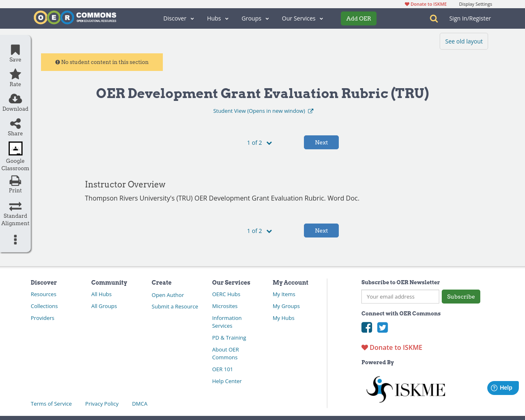The width and height of the screenshot is (525, 420).
Task: Go to the next section with Next
Action: [x=321, y=142]
